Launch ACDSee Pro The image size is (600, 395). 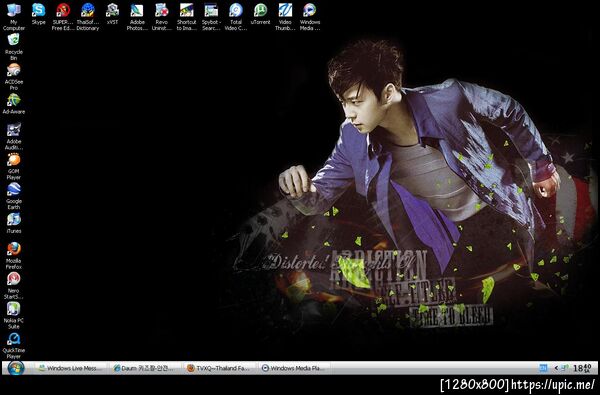[x=14, y=77]
